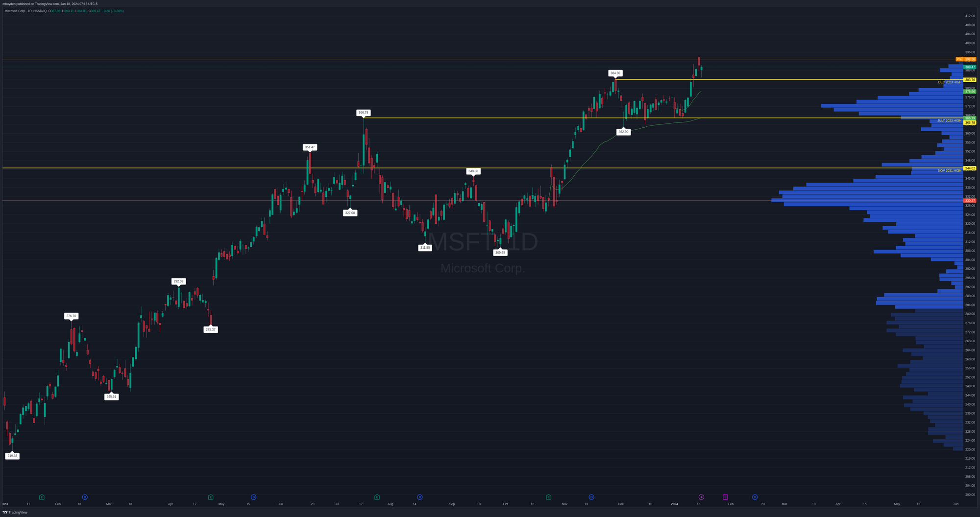The height and width of the screenshot is (517, 980).
Task: Click the 309.45 pivot low label
Action: tap(500, 253)
